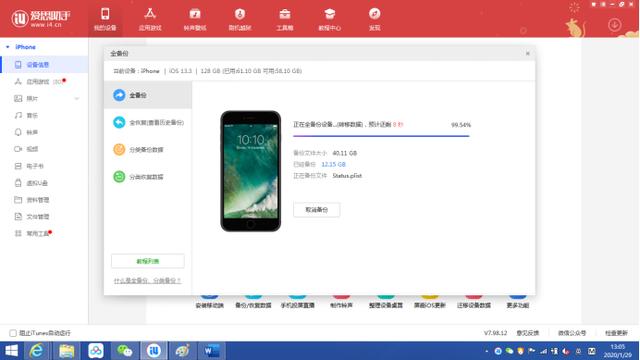Screen dimensions: 640x360
Task: Open 整理设备桌面 organize desktop tool
Action: coord(386,302)
